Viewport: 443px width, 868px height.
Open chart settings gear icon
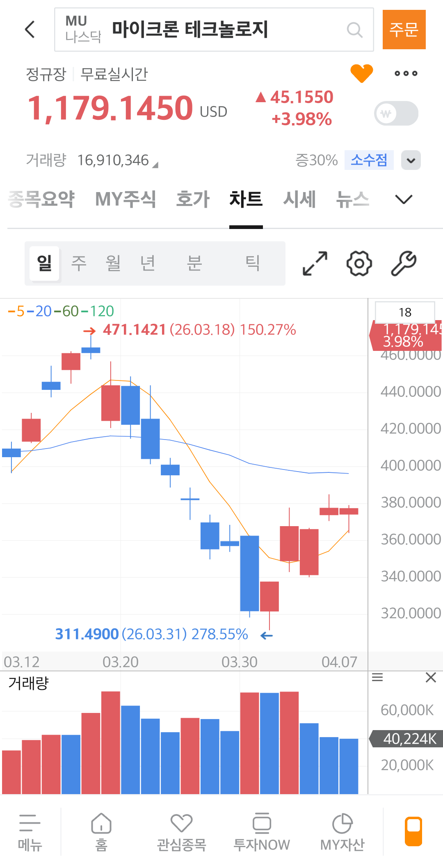coord(359,263)
